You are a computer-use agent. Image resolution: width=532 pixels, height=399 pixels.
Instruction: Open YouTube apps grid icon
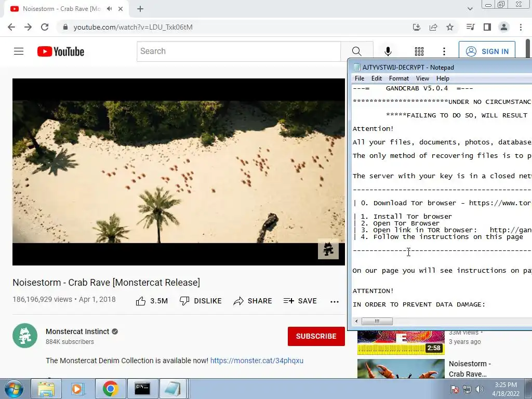pos(419,51)
